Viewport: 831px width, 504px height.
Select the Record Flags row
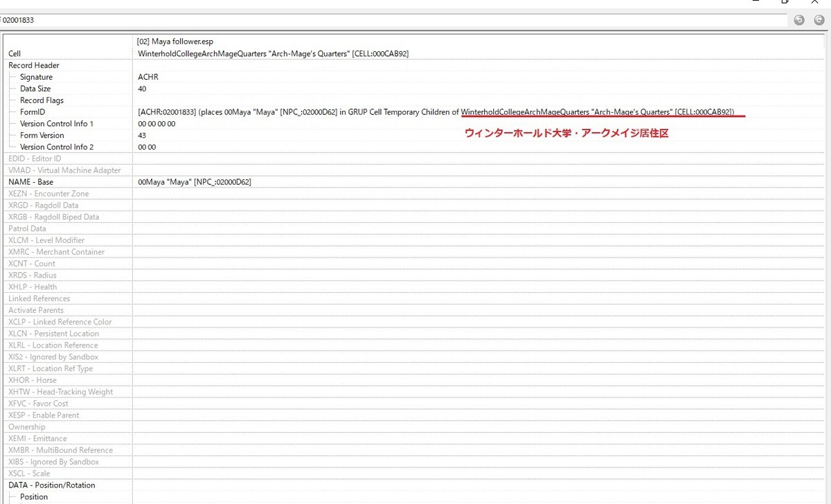[x=42, y=100]
